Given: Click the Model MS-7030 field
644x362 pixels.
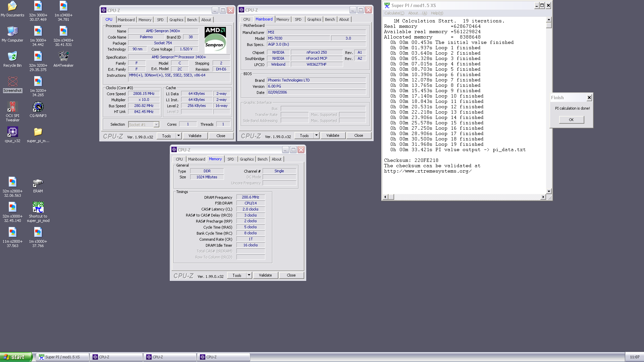Looking at the screenshot, I should coord(299,38).
